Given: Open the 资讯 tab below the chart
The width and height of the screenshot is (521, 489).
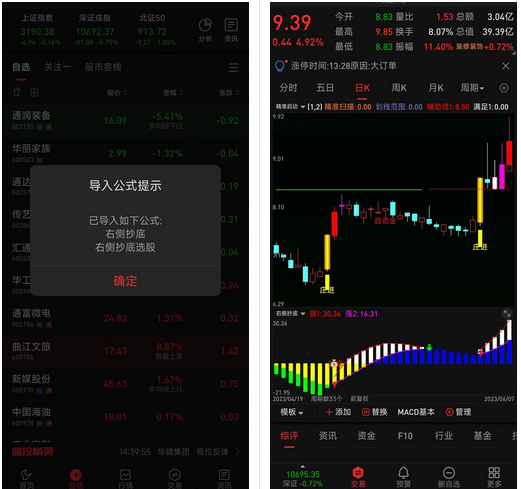Looking at the screenshot, I should [328, 436].
